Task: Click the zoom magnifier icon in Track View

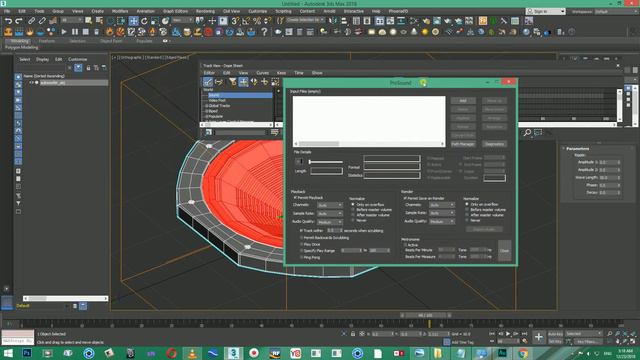Action: (527, 132)
